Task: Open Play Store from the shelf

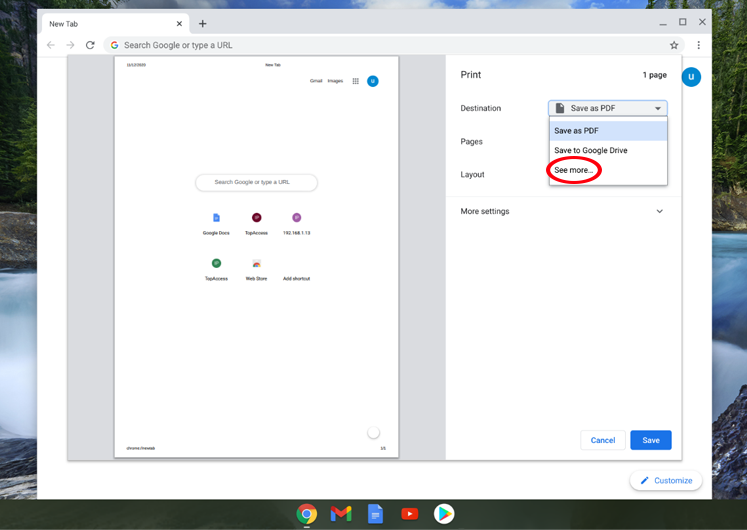Action: pyautogui.click(x=444, y=513)
